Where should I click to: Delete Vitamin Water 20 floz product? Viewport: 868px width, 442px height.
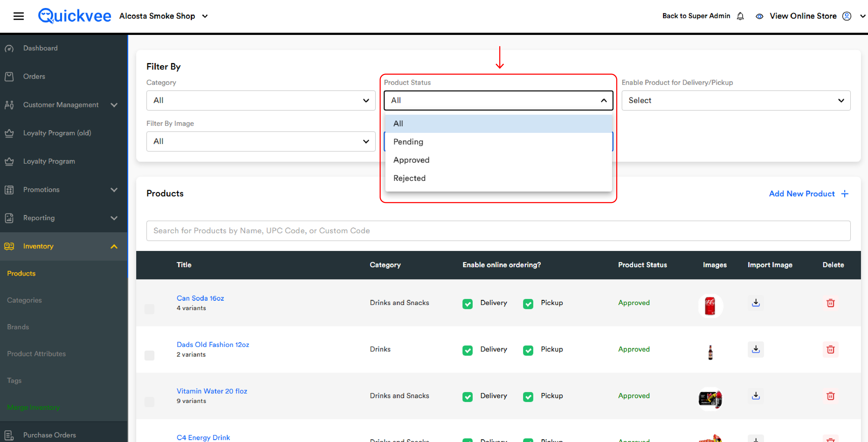[x=830, y=396]
